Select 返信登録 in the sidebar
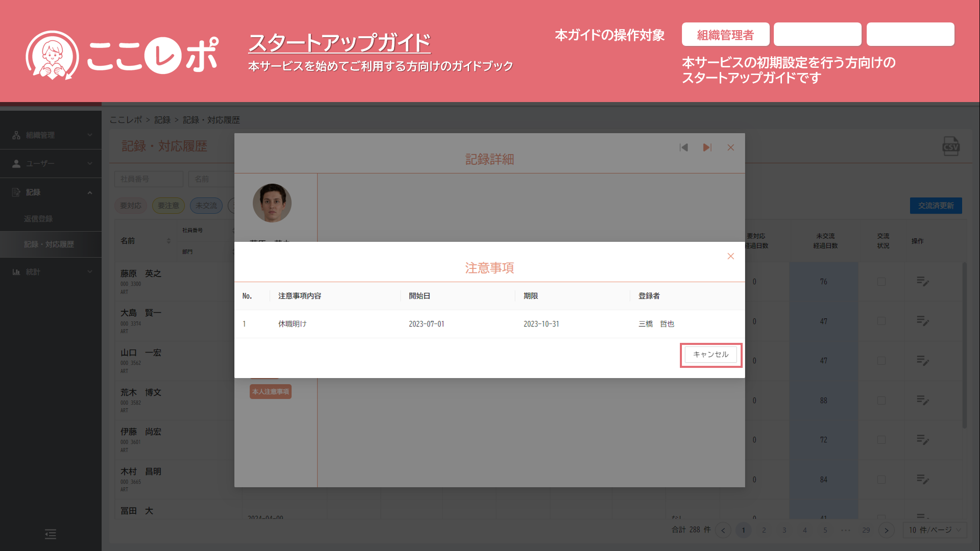 (38, 219)
